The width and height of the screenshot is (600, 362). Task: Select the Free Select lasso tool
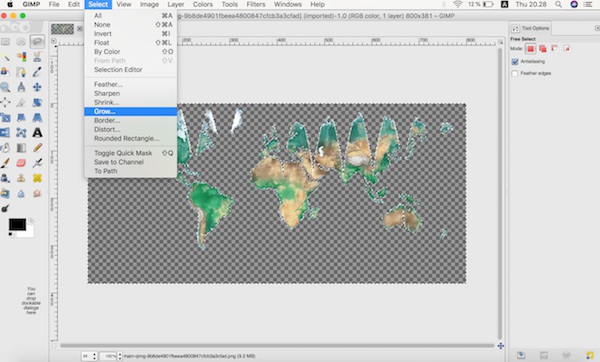pyautogui.click(x=37, y=41)
